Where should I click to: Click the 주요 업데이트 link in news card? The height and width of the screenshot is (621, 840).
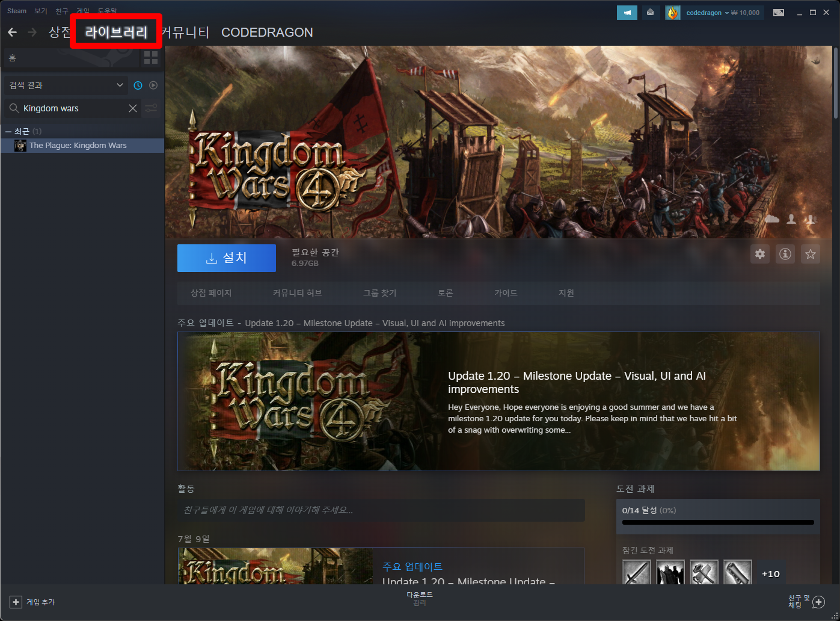(x=412, y=567)
